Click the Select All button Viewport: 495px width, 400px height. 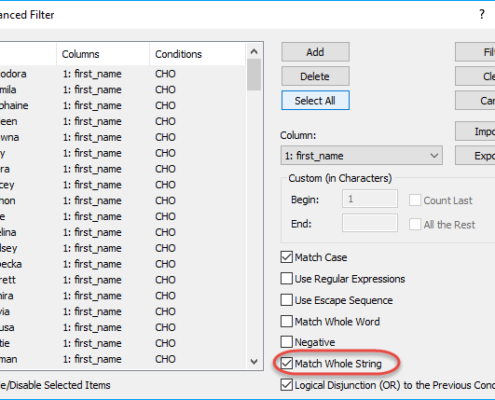[x=315, y=100]
